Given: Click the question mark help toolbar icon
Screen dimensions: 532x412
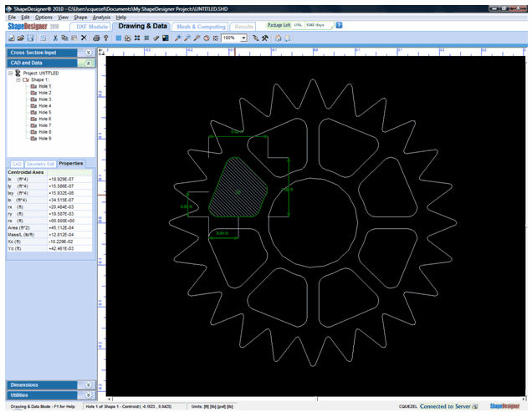Looking at the screenshot, I should click(x=106, y=38).
